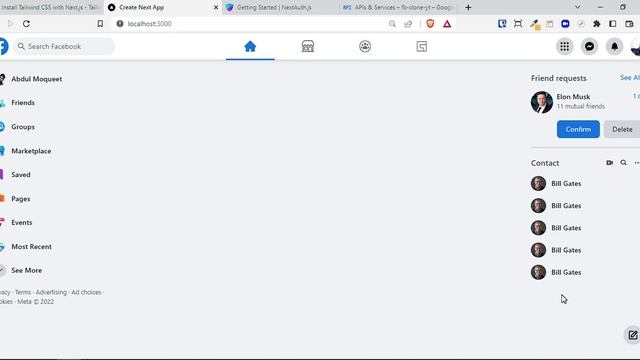Open the notifications bell
The width and height of the screenshot is (640, 360).
pyautogui.click(x=614, y=47)
